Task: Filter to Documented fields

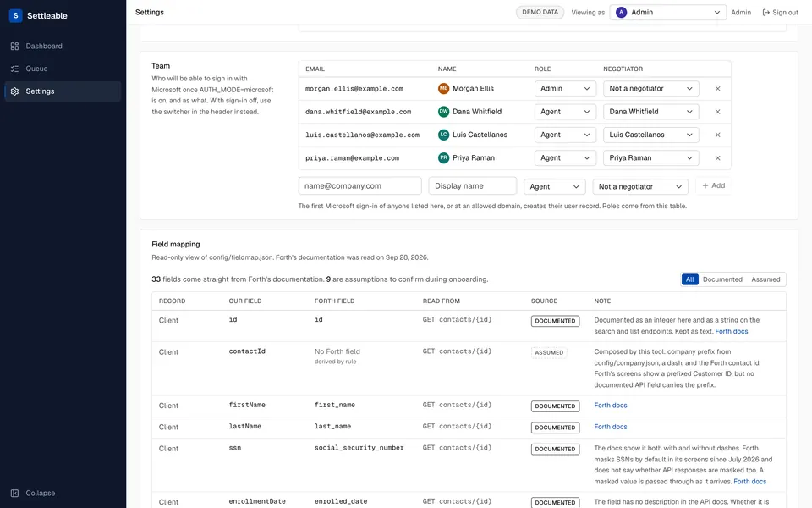Action: click(722, 279)
